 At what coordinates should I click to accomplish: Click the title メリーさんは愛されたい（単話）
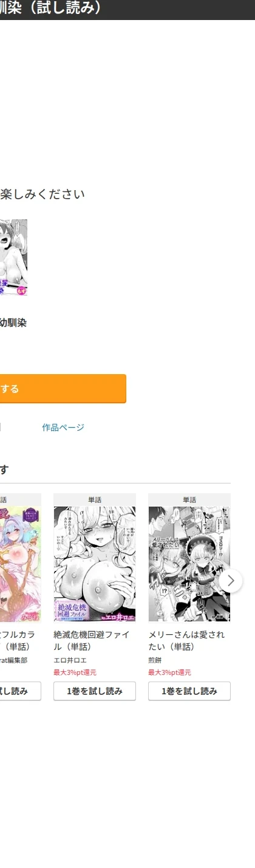(x=186, y=640)
